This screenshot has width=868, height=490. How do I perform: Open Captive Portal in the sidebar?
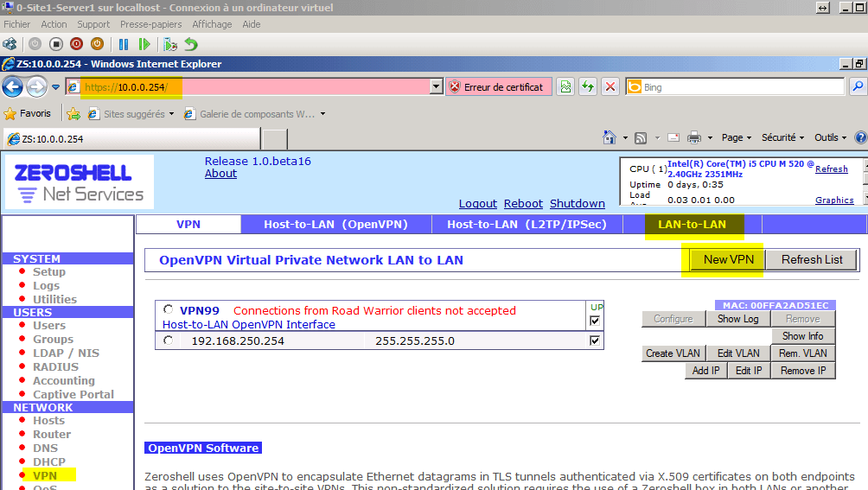click(73, 394)
